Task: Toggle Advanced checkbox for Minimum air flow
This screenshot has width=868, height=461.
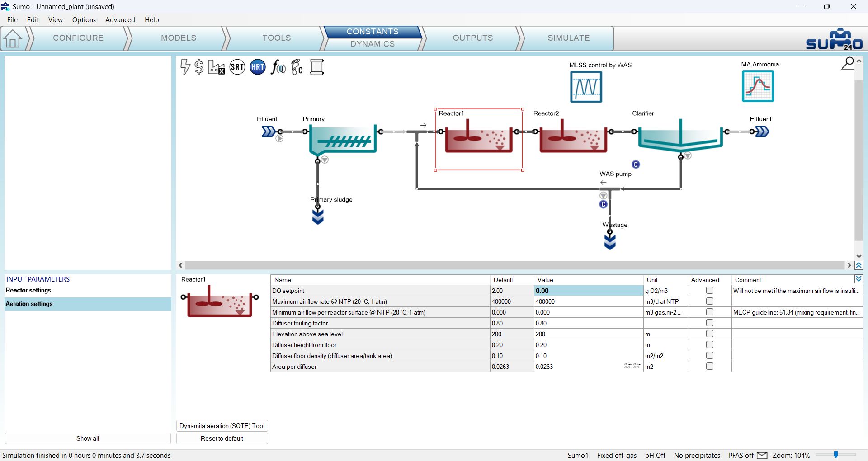Action: tap(710, 312)
